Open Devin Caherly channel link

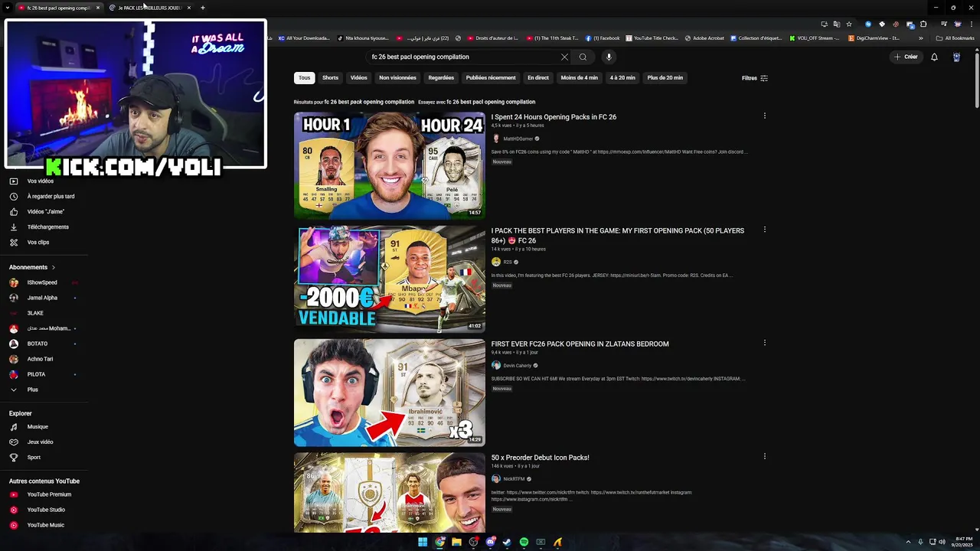pos(517,366)
